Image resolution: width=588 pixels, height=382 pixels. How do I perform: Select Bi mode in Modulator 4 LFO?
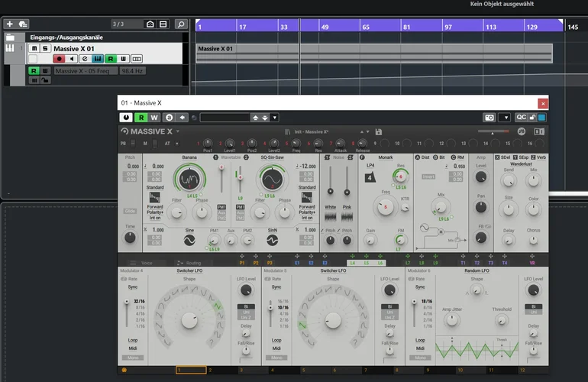coord(246,306)
